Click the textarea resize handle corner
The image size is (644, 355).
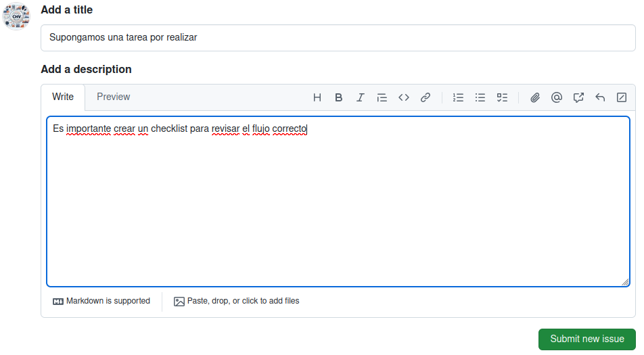point(625,282)
